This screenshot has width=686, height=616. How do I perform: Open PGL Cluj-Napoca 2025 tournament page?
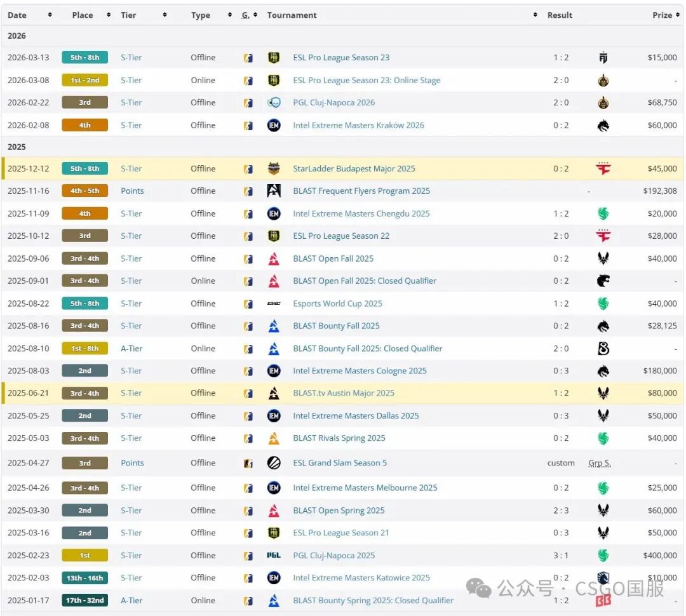tap(333, 556)
